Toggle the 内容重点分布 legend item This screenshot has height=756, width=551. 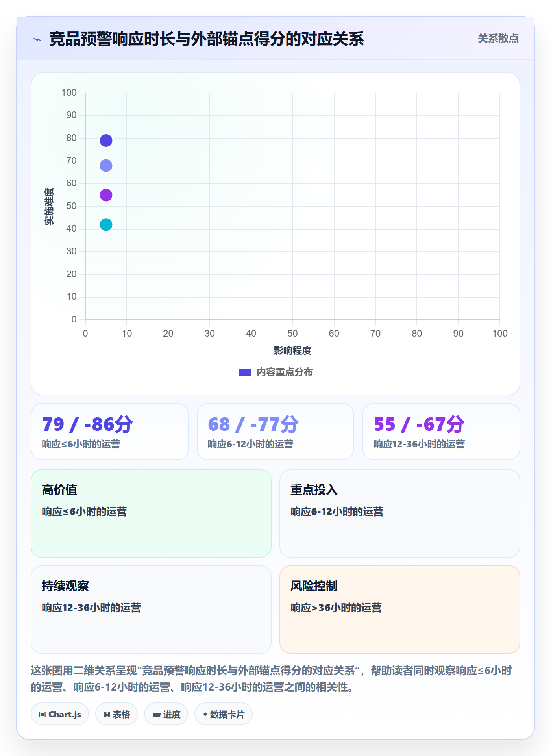point(275,372)
